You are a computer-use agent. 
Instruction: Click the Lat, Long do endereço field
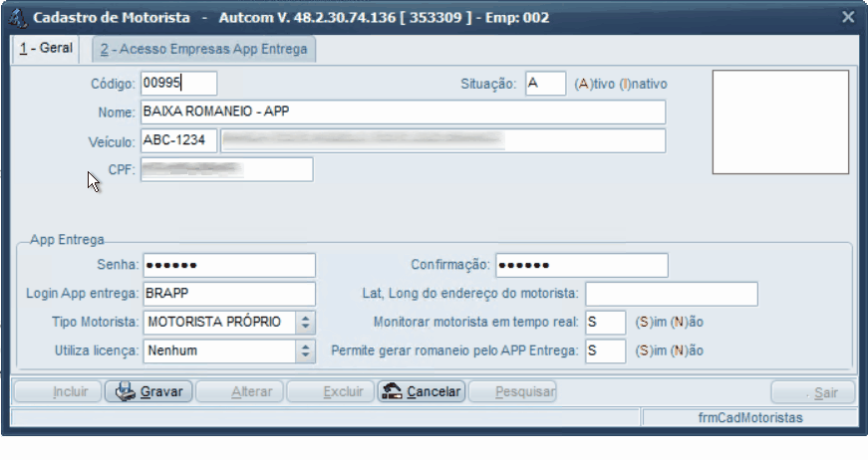[672, 294]
